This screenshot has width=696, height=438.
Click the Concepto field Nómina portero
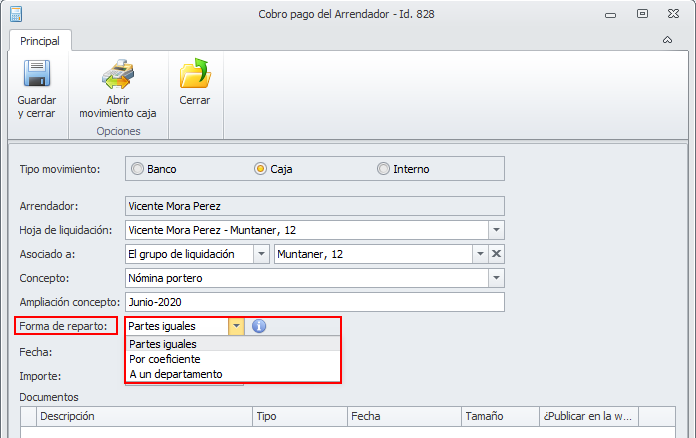307,278
